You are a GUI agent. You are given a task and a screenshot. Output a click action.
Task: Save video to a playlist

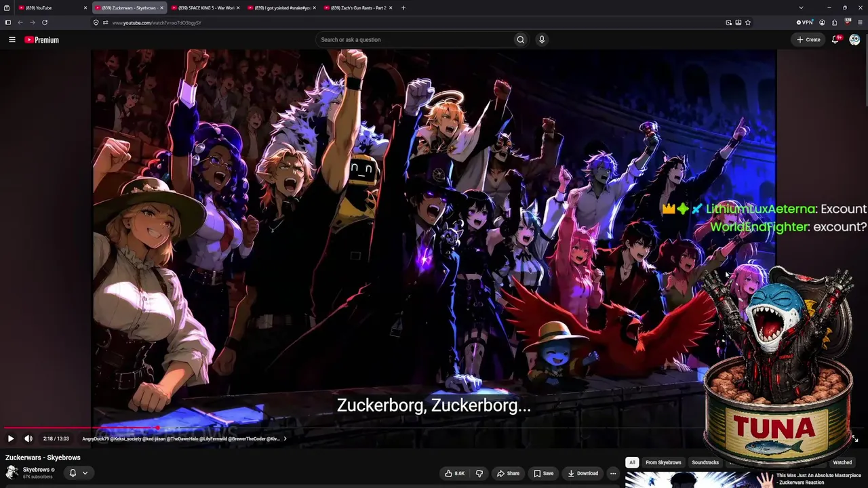544,473
